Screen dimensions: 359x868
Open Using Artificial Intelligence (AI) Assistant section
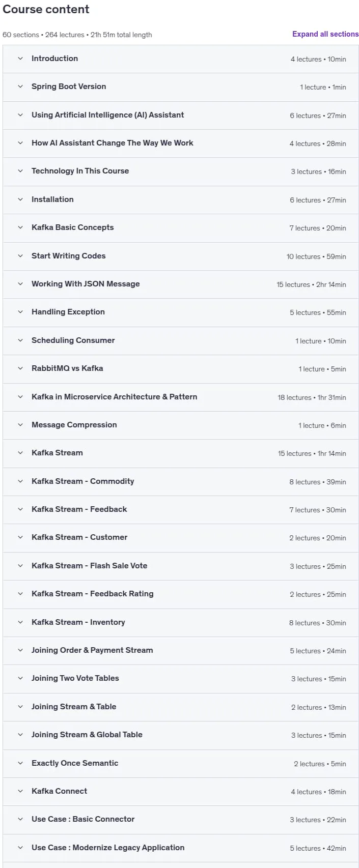(x=181, y=115)
